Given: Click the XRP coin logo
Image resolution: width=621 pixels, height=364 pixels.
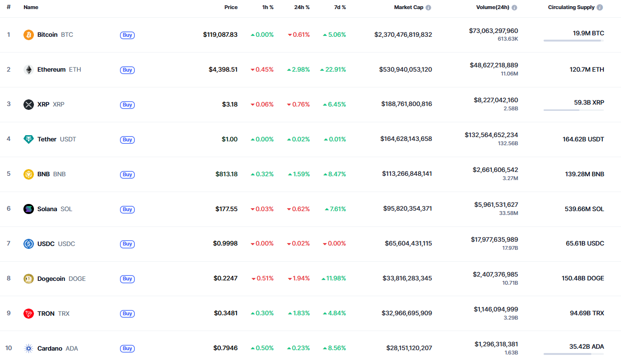Looking at the screenshot, I should [29, 105].
